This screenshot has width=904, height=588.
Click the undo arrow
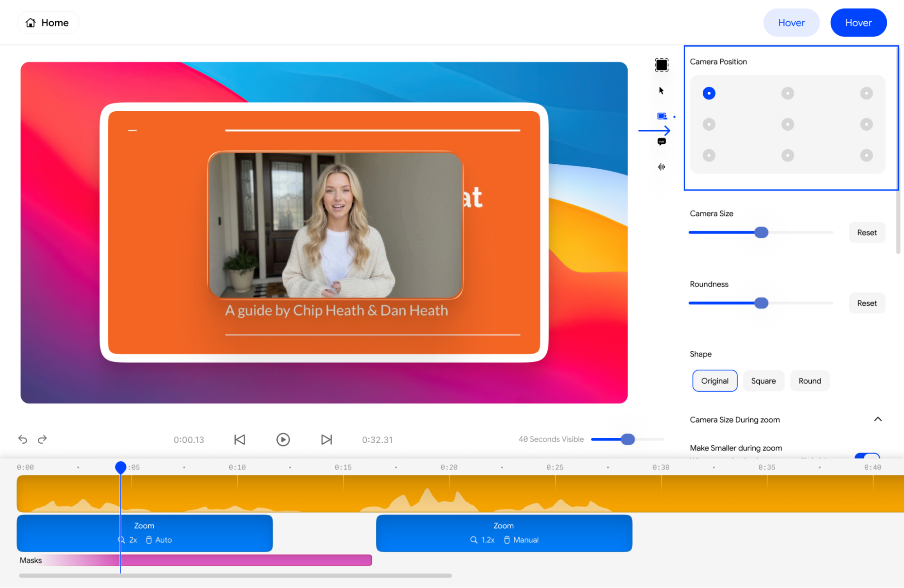tap(23, 439)
